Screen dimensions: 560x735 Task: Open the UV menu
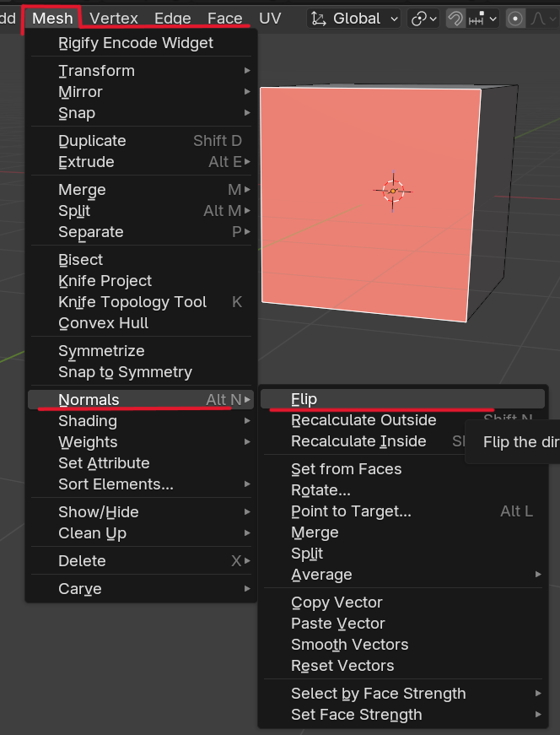(x=270, y=19)
